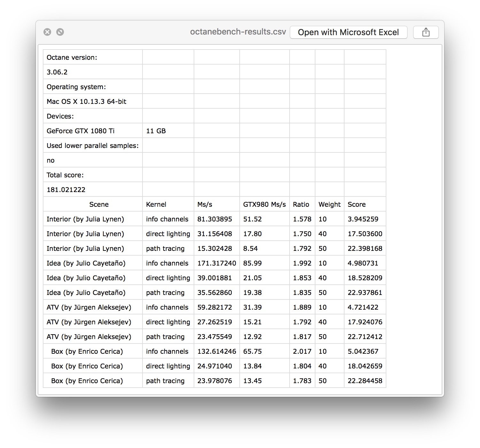Select GTX980 value 21.05
The width and height of the screenshot is (480, 448).
point(265,278)
